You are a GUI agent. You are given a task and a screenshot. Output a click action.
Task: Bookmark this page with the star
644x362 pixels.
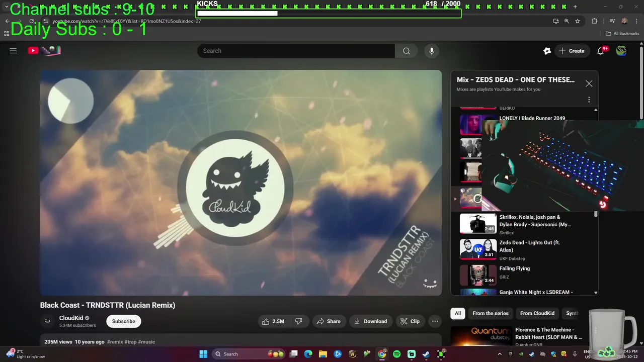(x=578, y=21)
